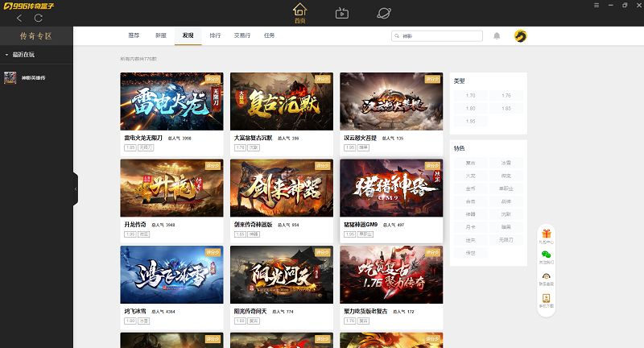Open the 任务 tab
Viewport: 644px width, 348px height.
point(269,35)
